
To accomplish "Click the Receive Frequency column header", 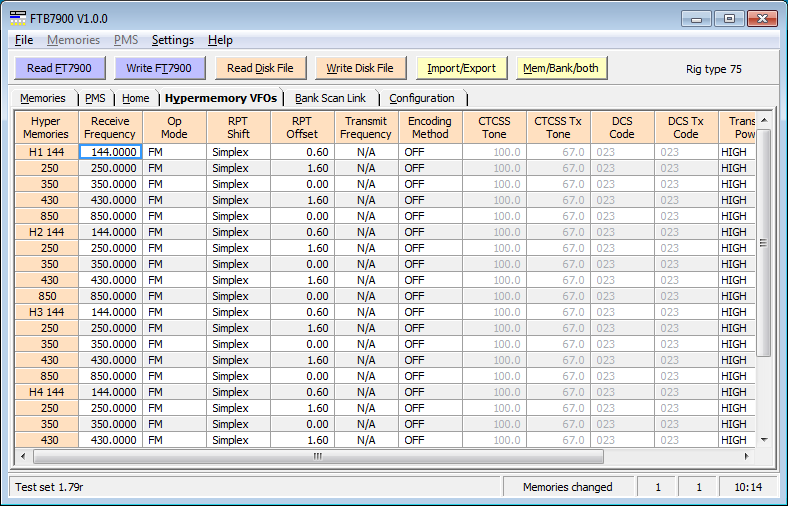I will pyautogui.click(x=110, y=127).
